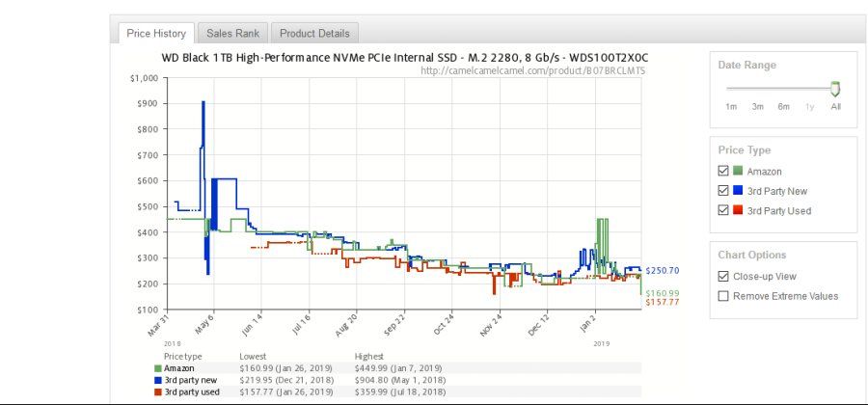Viewport: 868px width, 405px height.
Task: Click the blue price spike peak near $900
Action: coord(203,102)
